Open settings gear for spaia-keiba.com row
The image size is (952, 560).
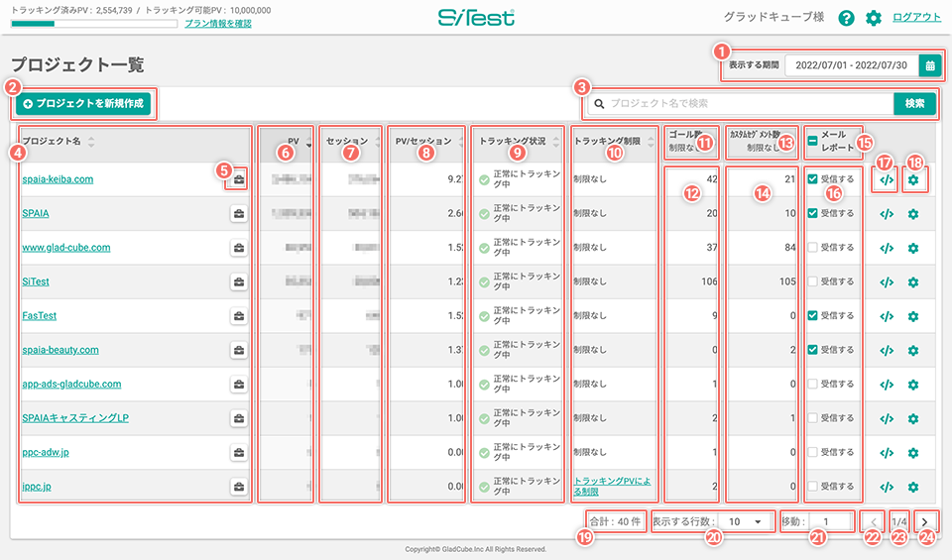tap(913, 180)
